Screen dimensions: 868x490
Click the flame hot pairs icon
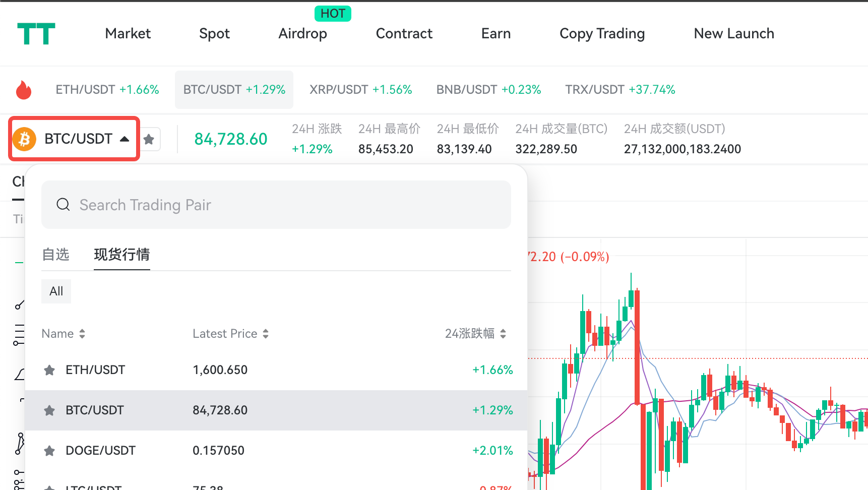pyautogui.click(x=24, y=89)
